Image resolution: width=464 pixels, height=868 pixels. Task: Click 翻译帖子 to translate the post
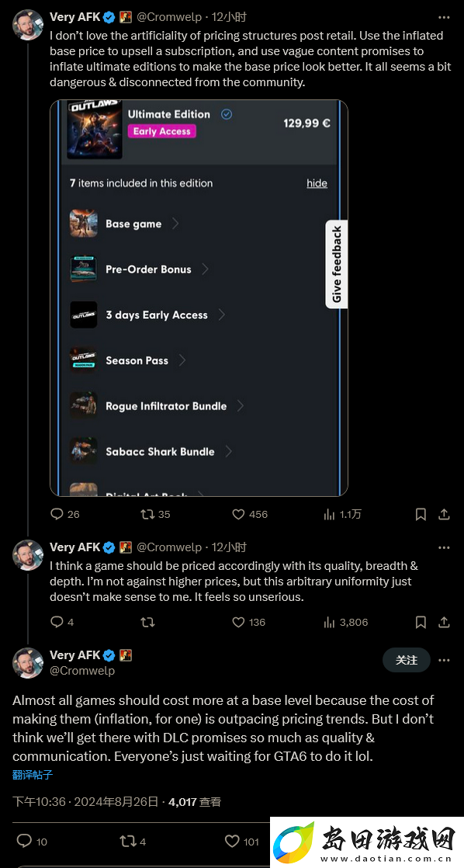pyautogui.click(x=33, y=775)
